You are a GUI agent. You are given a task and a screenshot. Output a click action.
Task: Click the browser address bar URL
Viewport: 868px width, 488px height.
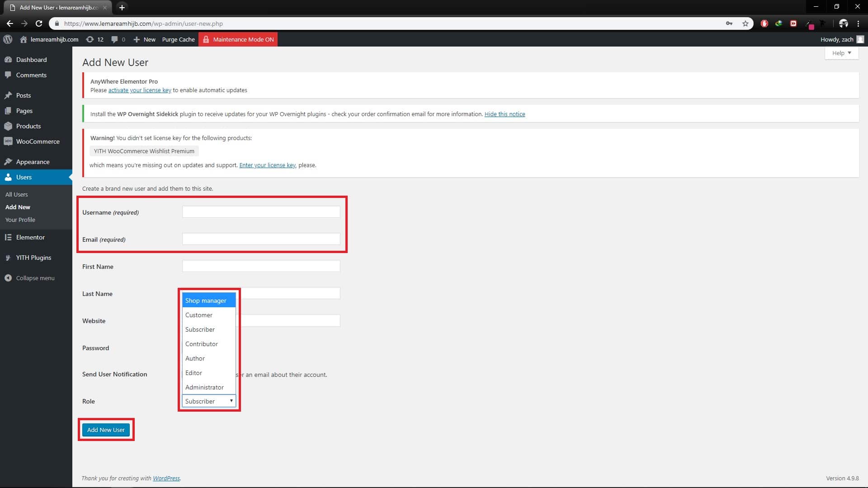[143, 23]
